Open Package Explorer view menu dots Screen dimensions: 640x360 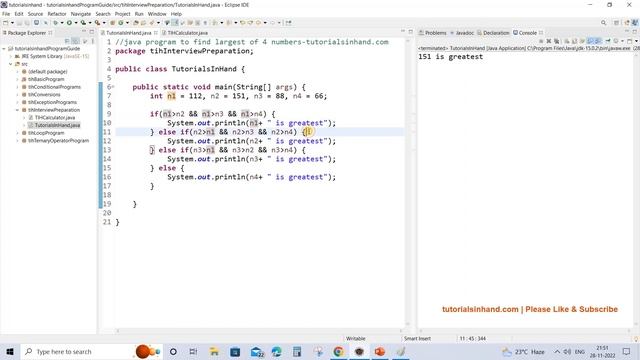tap(93, 41)
